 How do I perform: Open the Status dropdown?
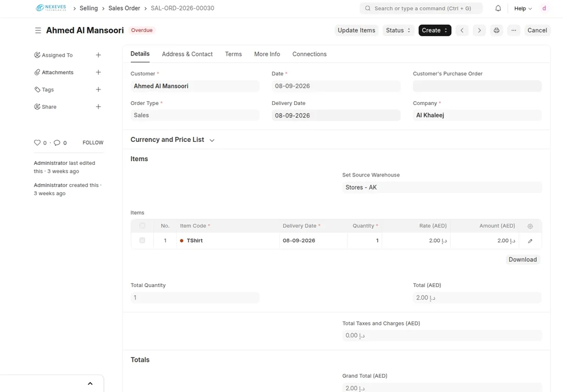click(x=398, y=30)
